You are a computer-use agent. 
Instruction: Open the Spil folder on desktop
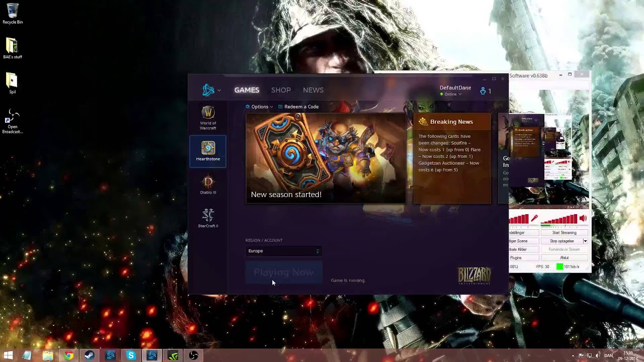[13, 83]
